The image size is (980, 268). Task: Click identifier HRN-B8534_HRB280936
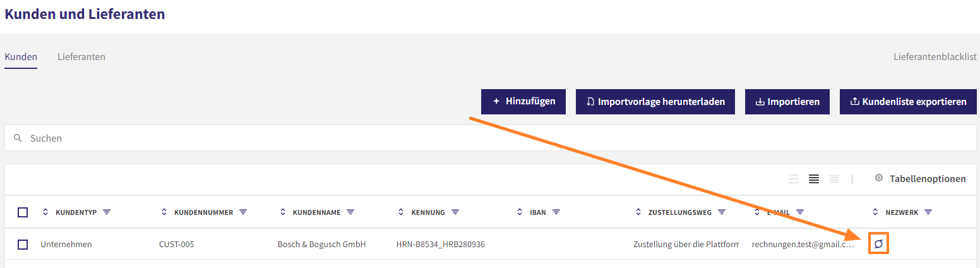[441, 244]
